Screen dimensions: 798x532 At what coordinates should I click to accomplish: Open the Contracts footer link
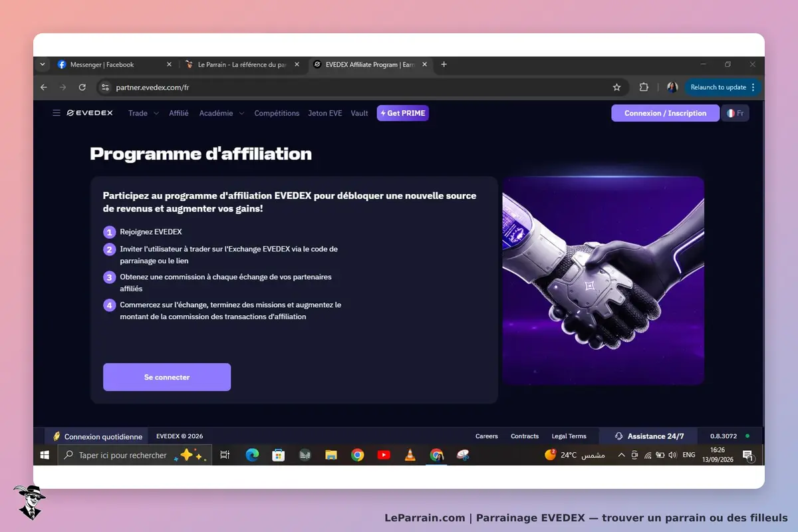click(x=525, y=436)
